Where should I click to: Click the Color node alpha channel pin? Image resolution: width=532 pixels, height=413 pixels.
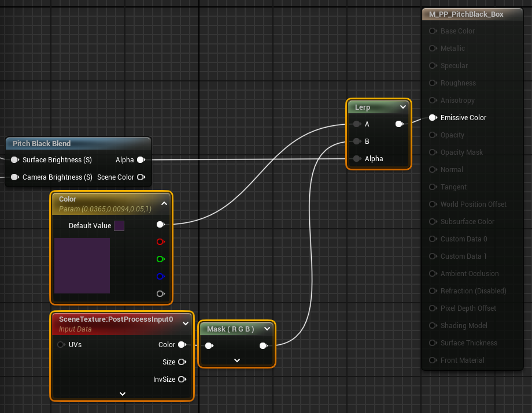click(x=161, y=294)
